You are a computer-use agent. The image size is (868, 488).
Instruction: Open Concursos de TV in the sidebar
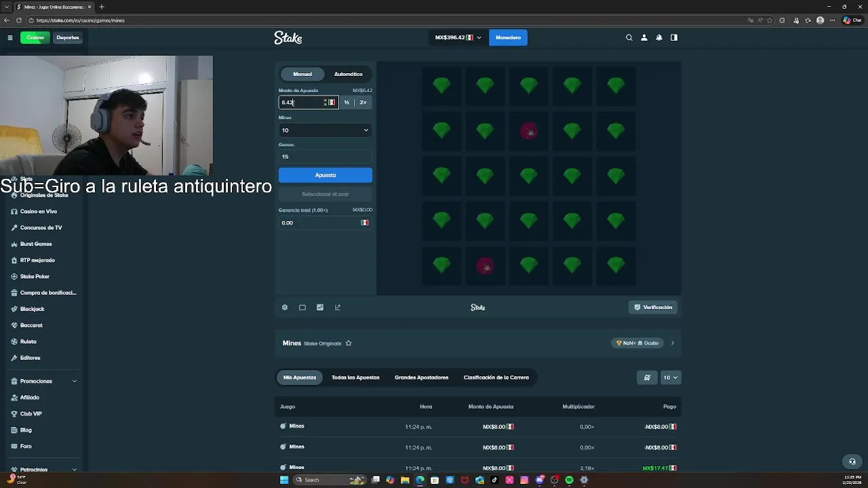(x=41, y=228)
